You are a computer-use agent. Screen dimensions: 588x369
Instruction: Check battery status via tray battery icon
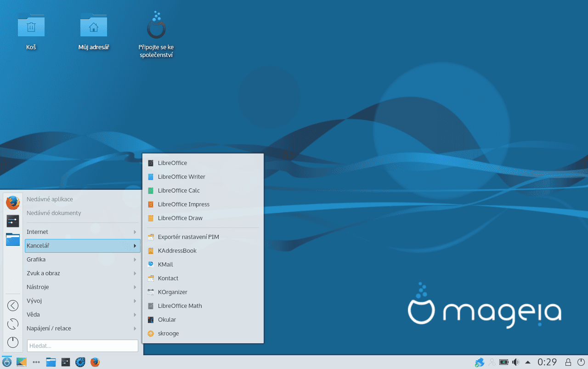(x=503, y=362)
